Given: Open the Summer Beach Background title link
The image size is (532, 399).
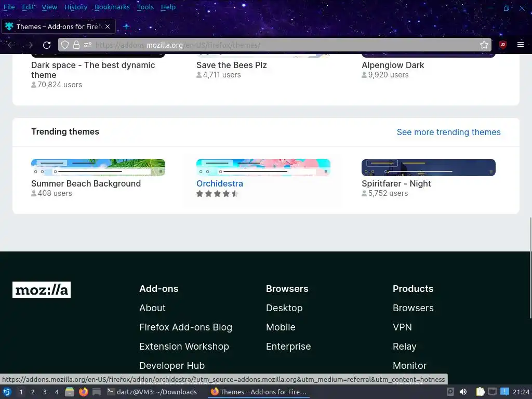Looking at the screenshot, I should tap(86, 183).
